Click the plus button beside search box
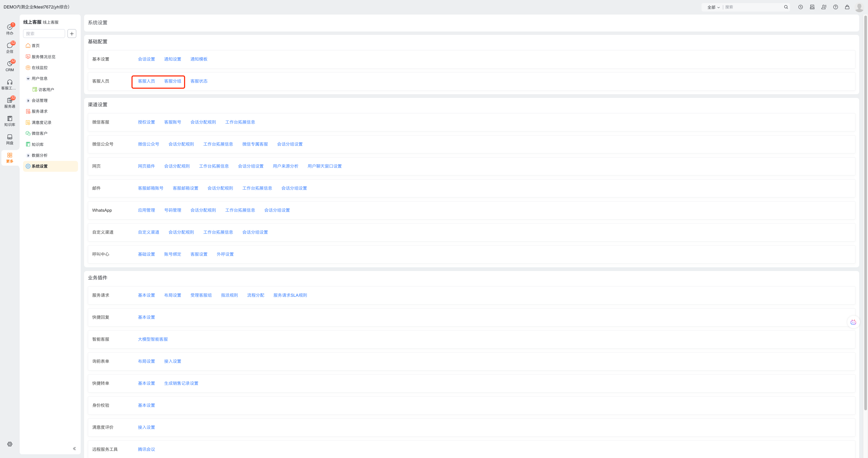The height and width of the screenshot is (458, 868). [x=72, y=34]
